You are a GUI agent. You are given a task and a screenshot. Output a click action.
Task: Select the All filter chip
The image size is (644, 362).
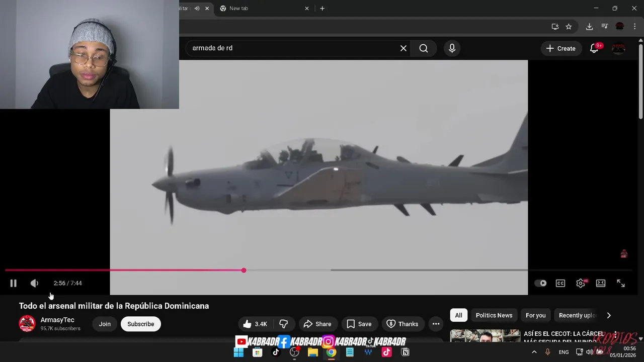pos(459,315)
